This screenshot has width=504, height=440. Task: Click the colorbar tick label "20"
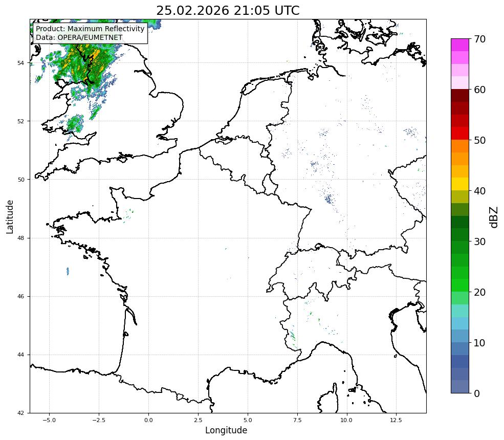coord(479,292)
